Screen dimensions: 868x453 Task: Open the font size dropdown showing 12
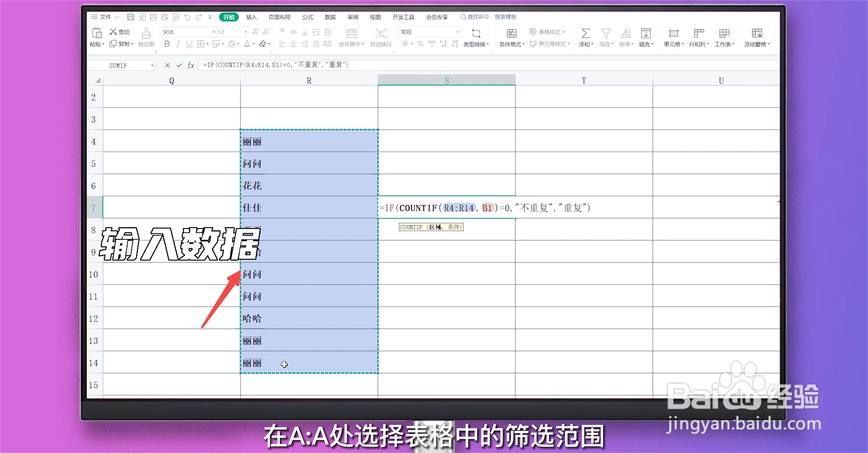coord(245,32)
